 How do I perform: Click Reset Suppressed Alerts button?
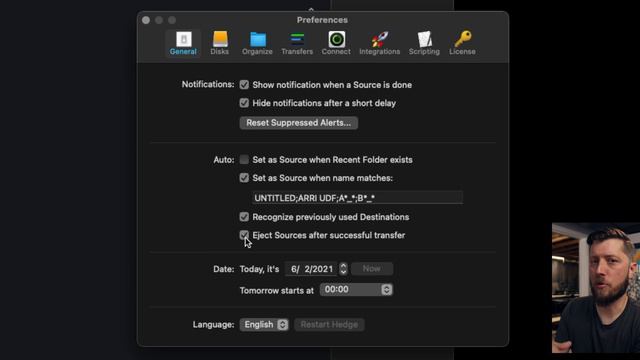point(299,123)
